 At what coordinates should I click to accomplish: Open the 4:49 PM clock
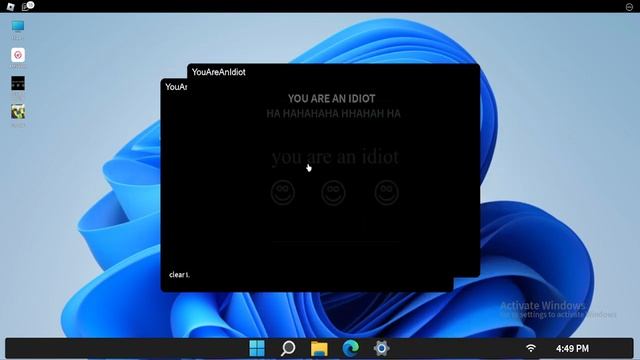(572, 349)
